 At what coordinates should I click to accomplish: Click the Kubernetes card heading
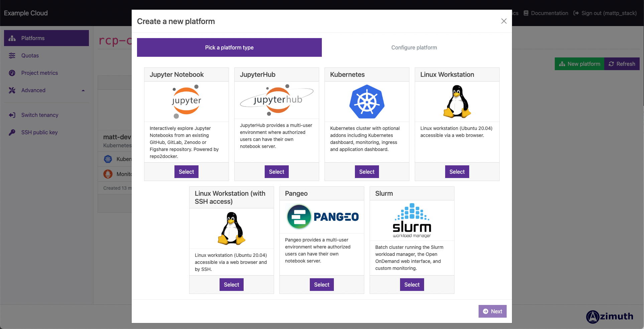pos(347,74)
